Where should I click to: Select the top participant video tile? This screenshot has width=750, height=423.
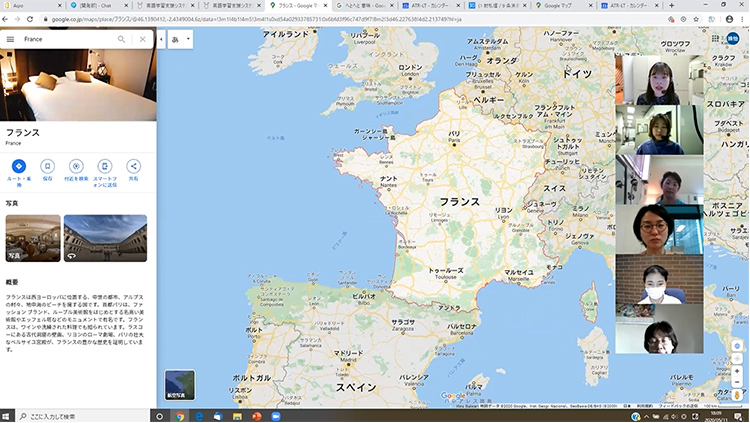pyautogui.click(x=659, y=79)
